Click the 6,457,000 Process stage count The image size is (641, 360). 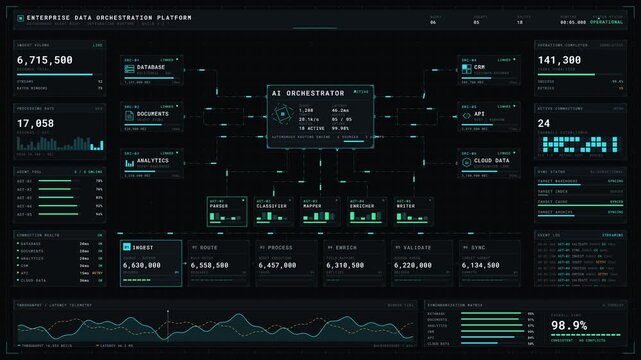coord(277,265)
